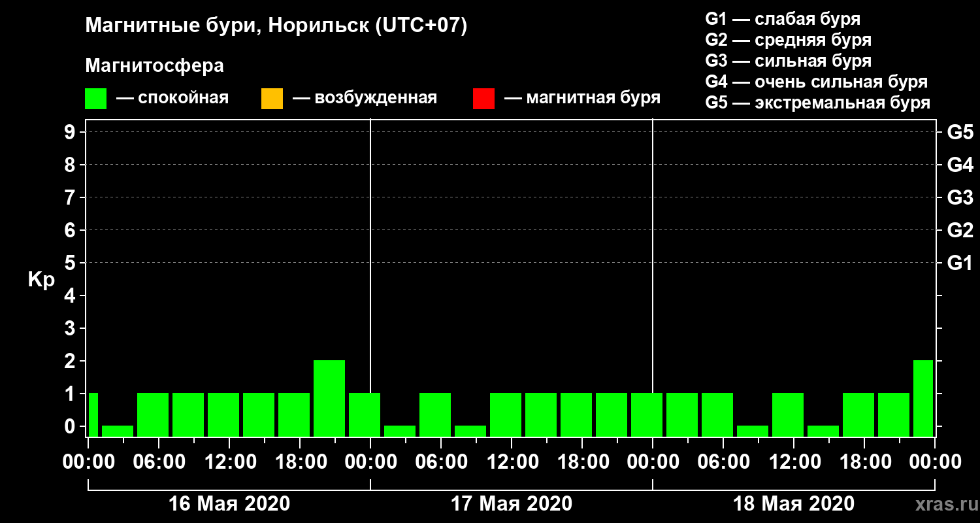
Task: Click the 'G5 — экстремальная буря' legend line
Action: pos(818,103)
